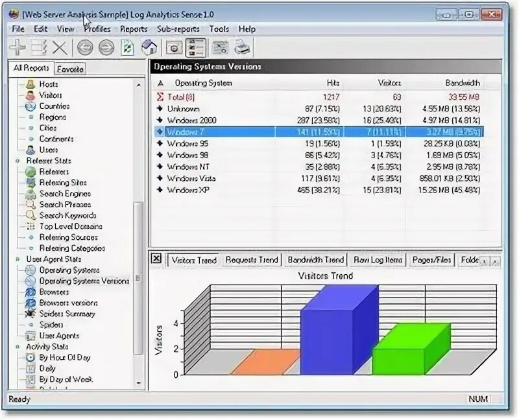Switch to the Pages/Files tab
The image size is (519, 420).
431,260
